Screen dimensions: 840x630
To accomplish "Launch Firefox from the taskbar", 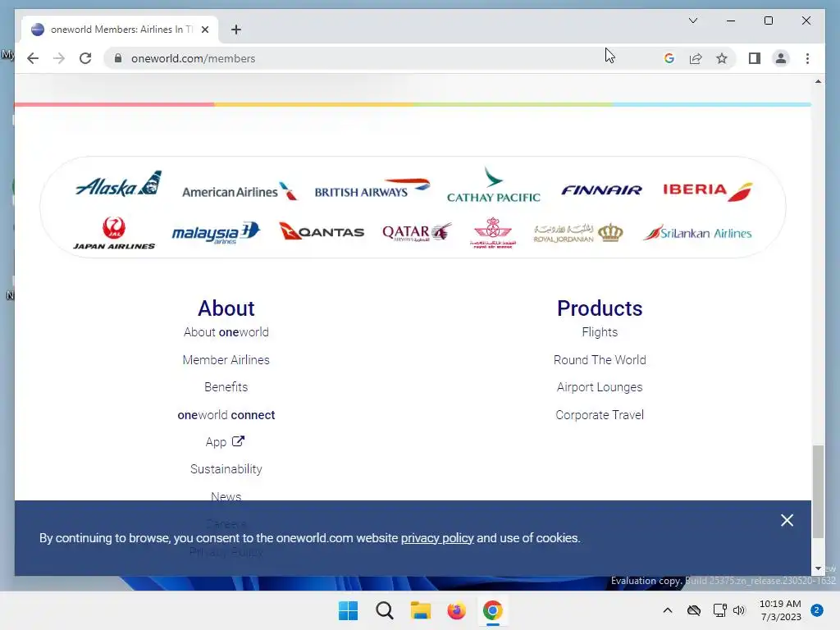I will 456,610.
